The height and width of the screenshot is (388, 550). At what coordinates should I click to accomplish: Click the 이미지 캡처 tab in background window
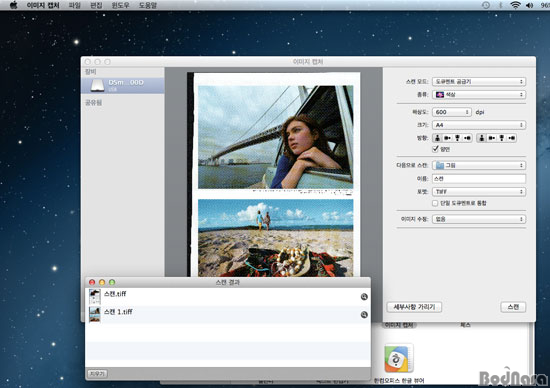click(399, 325)
